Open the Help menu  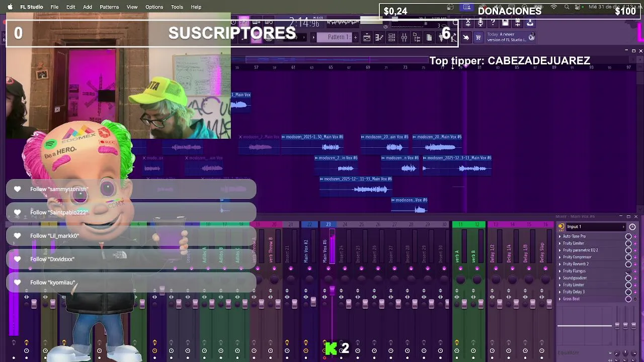pyautogui.click(x=196, y=7)
